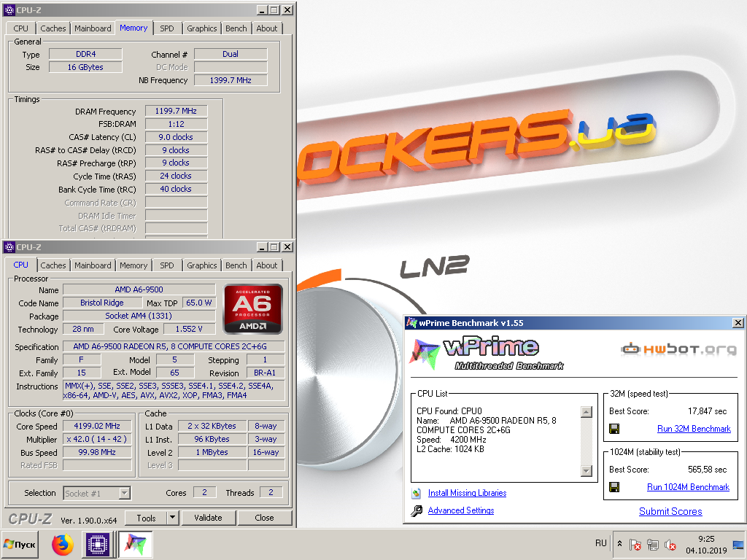Open the Socket #1 selection dropdown
Image resolution: width=747 pixels, height=560 pixels.
pyautogui.click(x=124, y=493)
